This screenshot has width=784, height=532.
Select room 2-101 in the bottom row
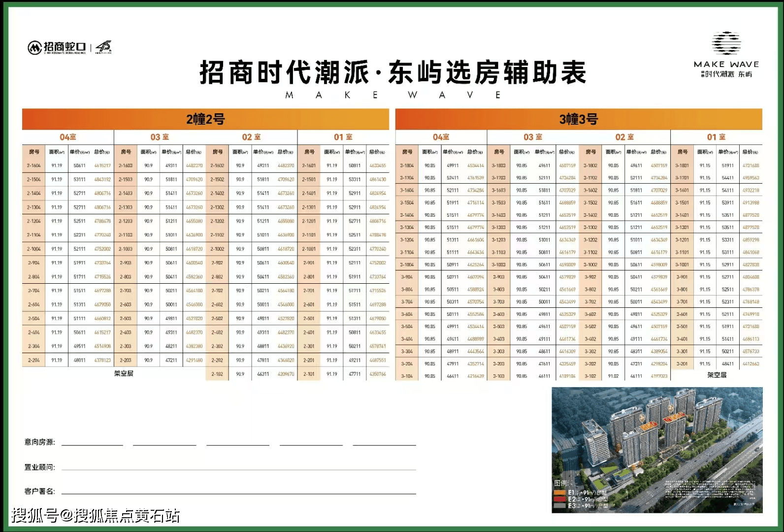click(309, 374)
